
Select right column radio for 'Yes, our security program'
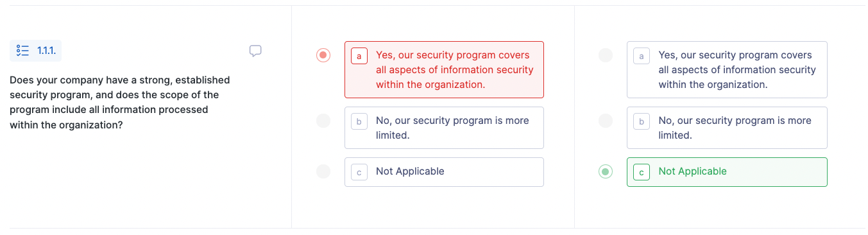click(x=606, y=55)
